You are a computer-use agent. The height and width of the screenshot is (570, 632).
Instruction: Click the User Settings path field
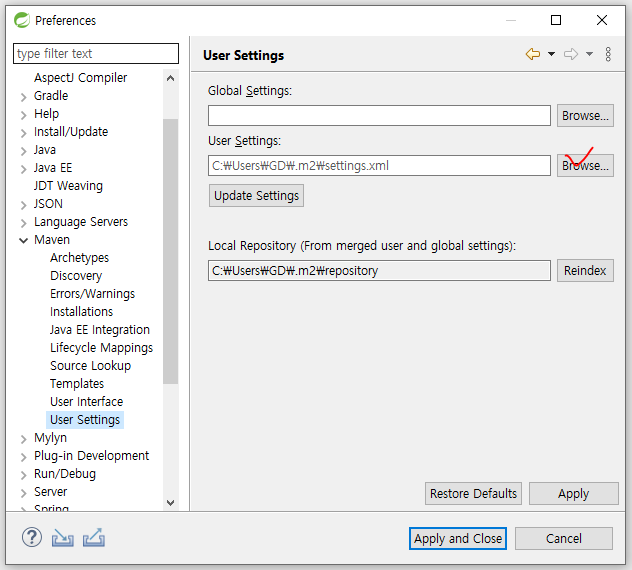tap(379, 166)
